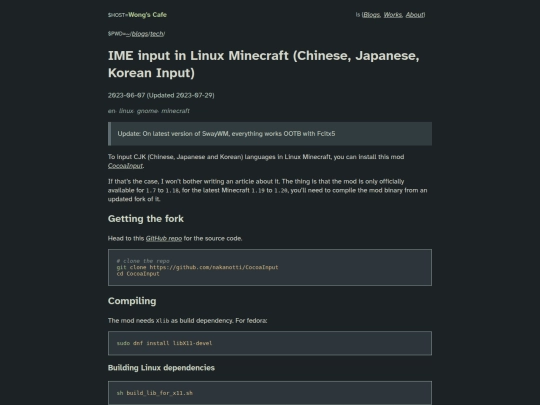Click the 'Compiling' heading
Screen dimensions: 540x405
(x=132, y=301)
